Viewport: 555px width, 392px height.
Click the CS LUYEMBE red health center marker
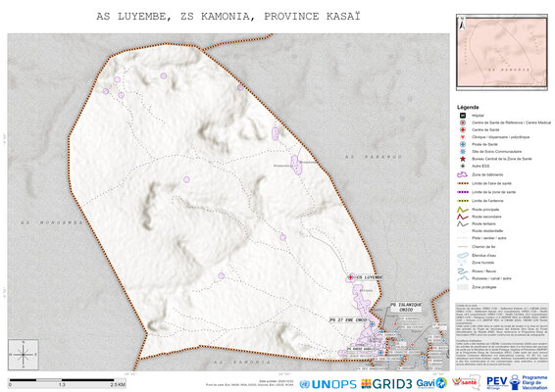[x=351, y=277]
